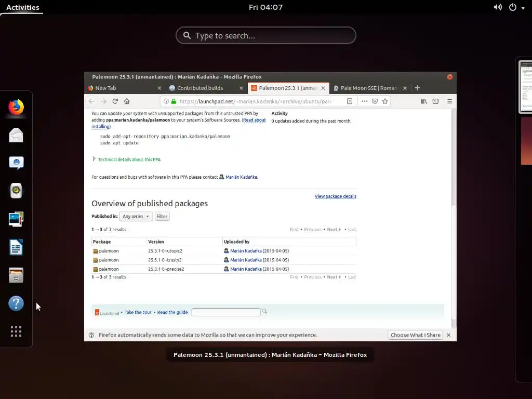Click the Activities menu
This screenshot has width=532, height=399.
tap(23, 7)
